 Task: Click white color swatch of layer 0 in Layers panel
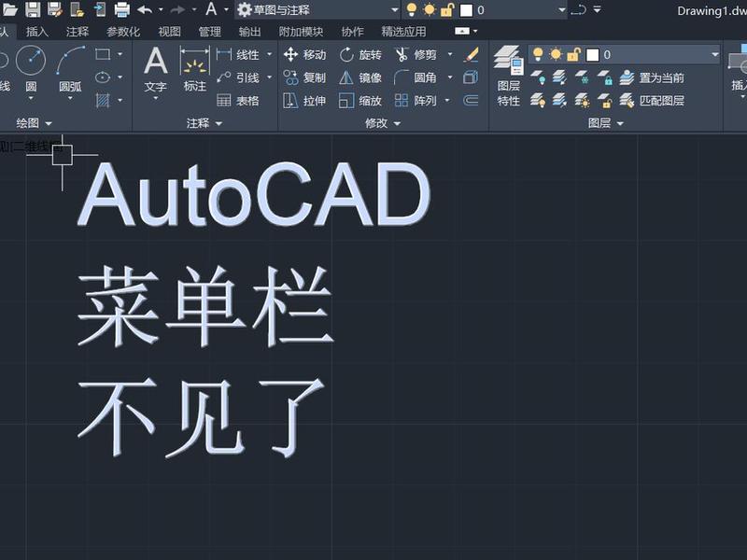(x=592, y=55)
